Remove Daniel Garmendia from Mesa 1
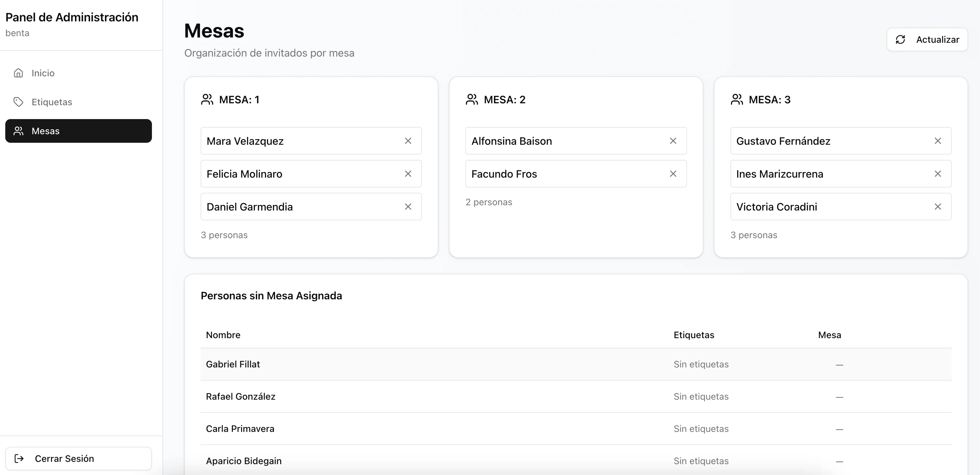The width and height of the screenshot is (980, 475). pyautogui.click(x=408, y=207)
